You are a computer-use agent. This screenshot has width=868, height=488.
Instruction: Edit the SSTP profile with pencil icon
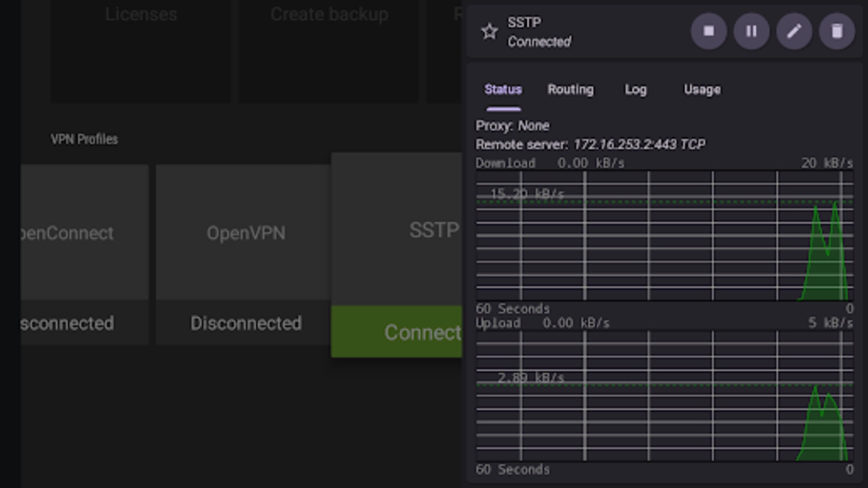click(x=794, y=31)
